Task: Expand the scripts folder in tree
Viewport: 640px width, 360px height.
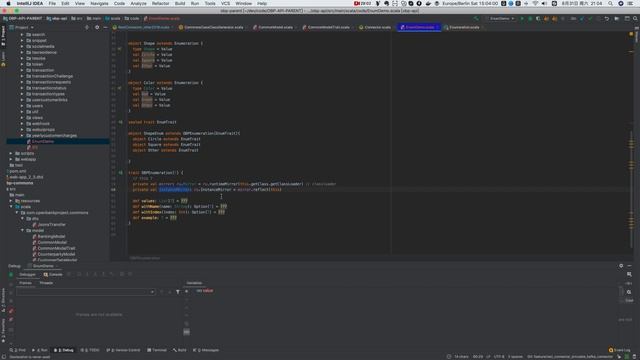Action: coord(11,153)
